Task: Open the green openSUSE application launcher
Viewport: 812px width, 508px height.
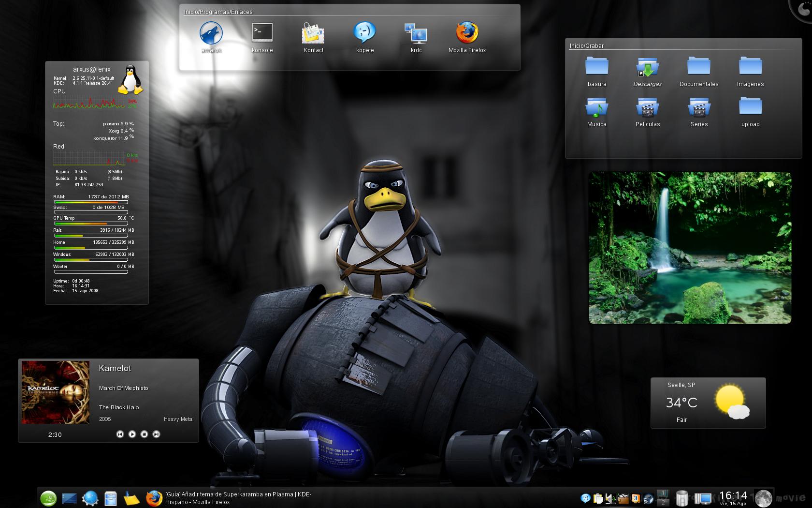Action: [x=48, y=498]
